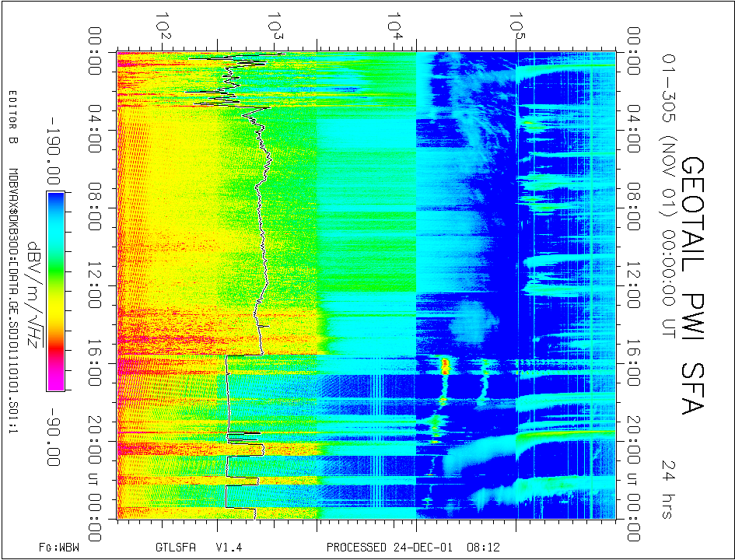Click the Fg:WBW label

(x=59, y=548)
